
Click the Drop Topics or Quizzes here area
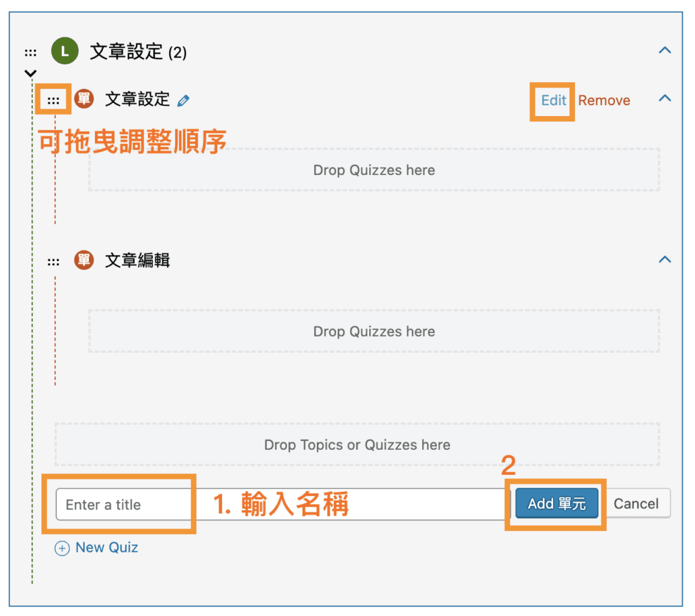tap(357, 445)
